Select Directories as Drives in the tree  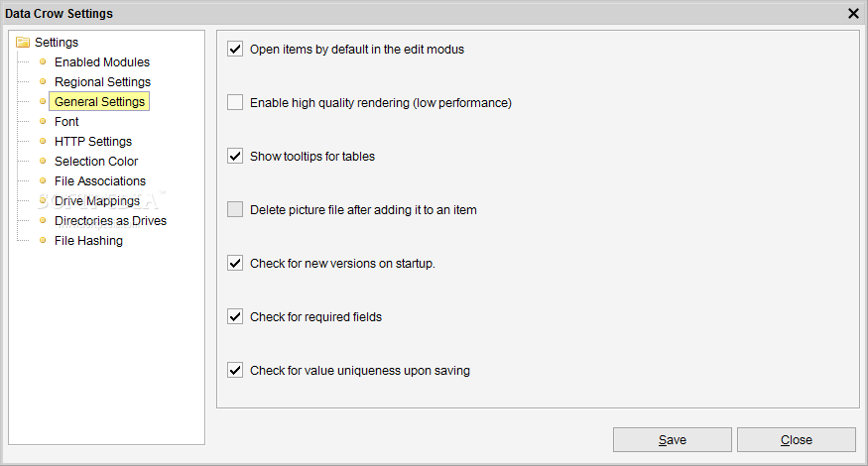[110, 221]
